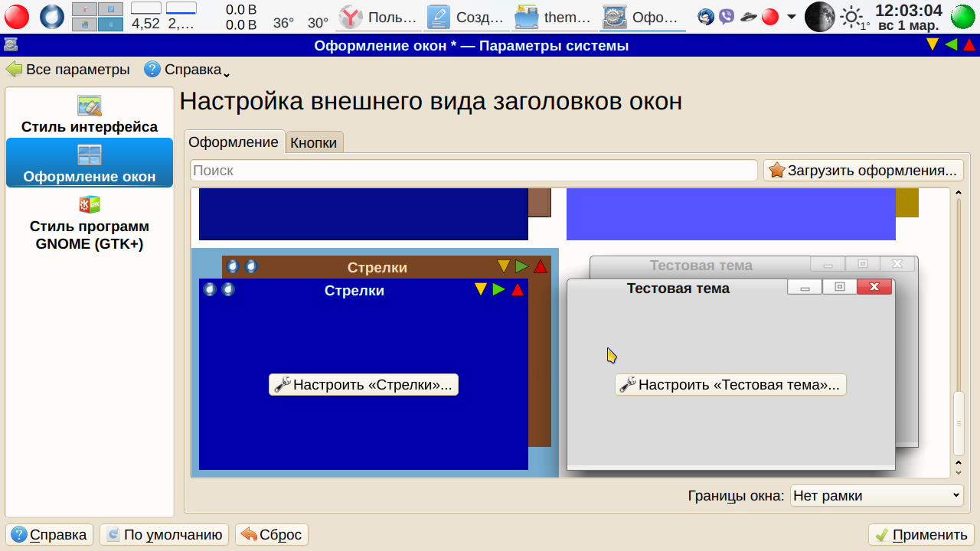Go back with the "Все параметры" button

click(68, 70)
